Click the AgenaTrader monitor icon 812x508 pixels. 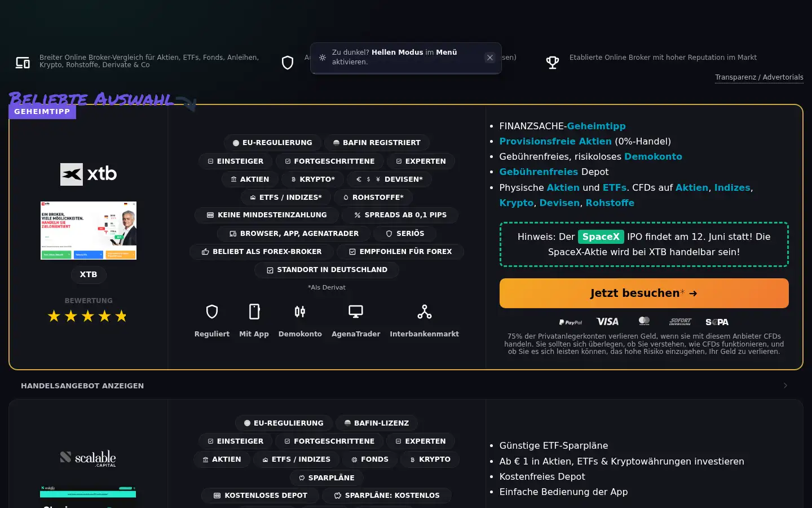click(356, 312)
